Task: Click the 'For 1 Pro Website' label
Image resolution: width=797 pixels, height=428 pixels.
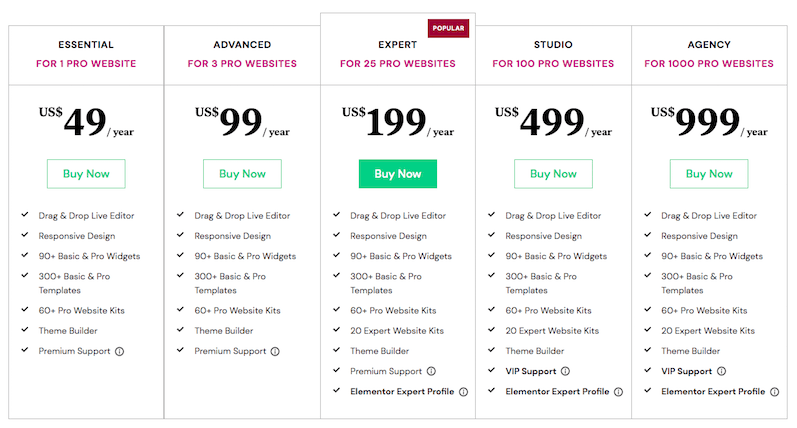Action: (86, 64)
